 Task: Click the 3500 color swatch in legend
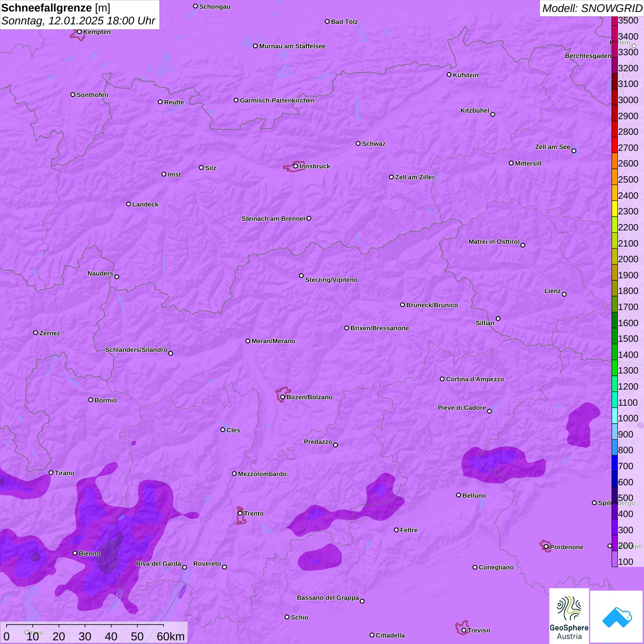pyautogui.click(x=615, y=21)
